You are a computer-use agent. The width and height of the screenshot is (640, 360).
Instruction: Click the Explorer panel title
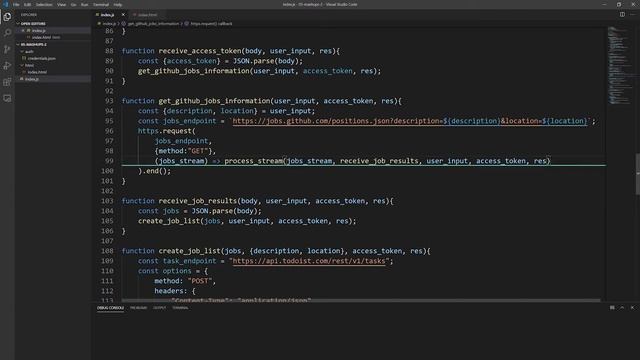click(29, 15)
